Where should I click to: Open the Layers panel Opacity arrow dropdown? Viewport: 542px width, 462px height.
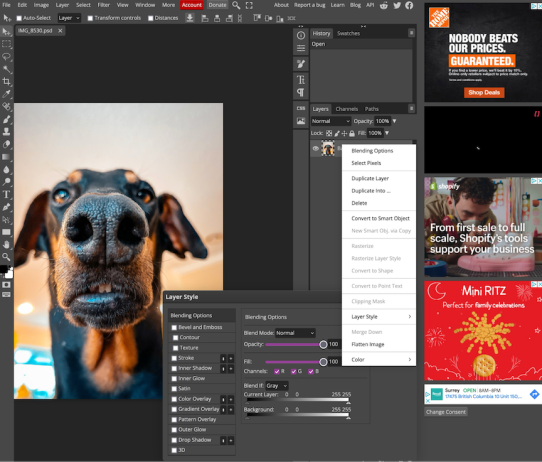(394, 121)
